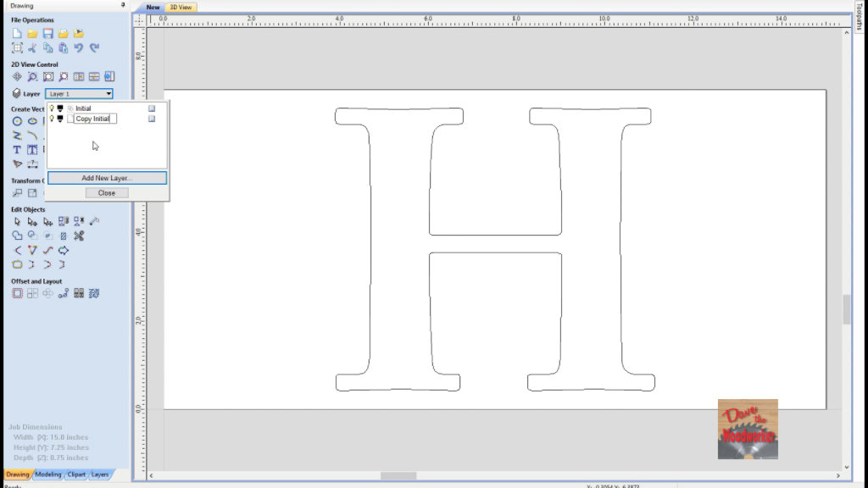The height and width of the screenshot is (488, 868).
Task: Open the Modeling bottom tab
Action: pyautogui.click(x=48, y=474)
